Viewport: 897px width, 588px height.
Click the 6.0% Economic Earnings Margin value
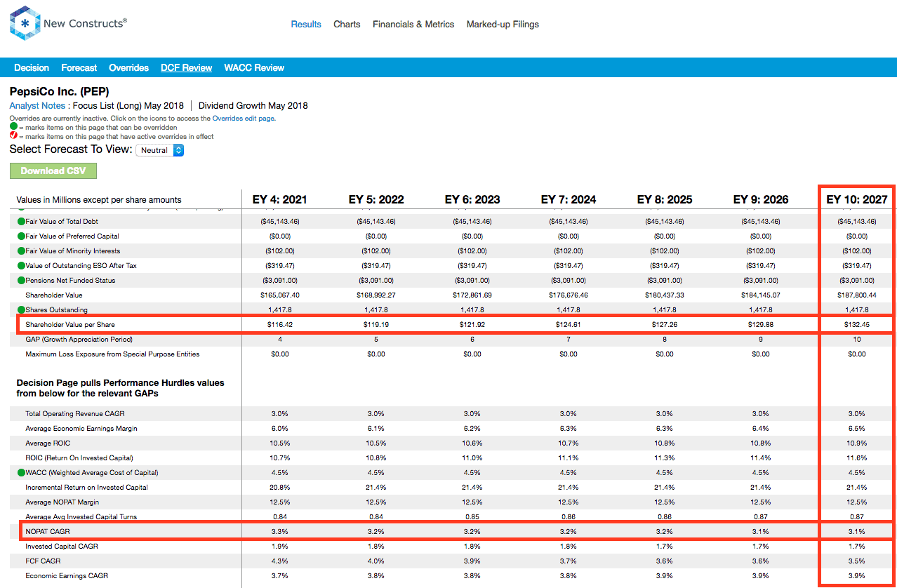[279, 428]
